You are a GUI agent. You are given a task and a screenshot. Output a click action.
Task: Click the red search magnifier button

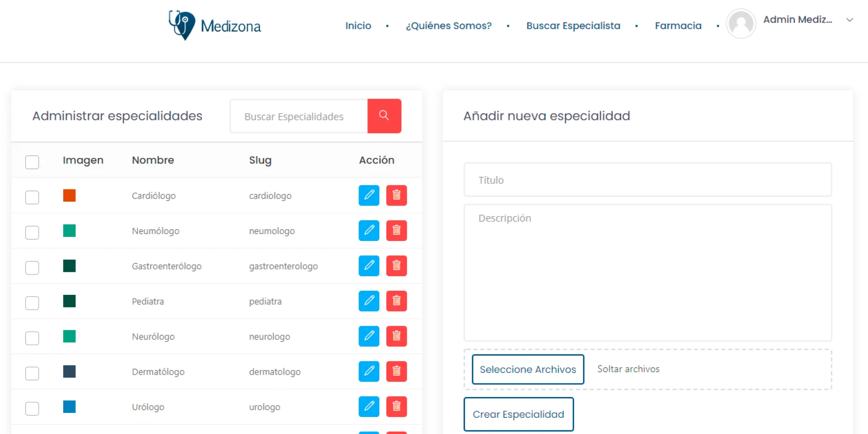[384, 116]
